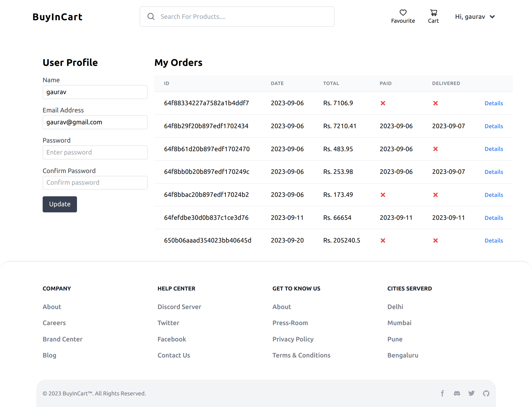Image resolution: width=532 pixels, height=407 pixels.
Task: Open Details for order 64fefdbe30d0b837c1ce3d76
Action: coord(494,218)
